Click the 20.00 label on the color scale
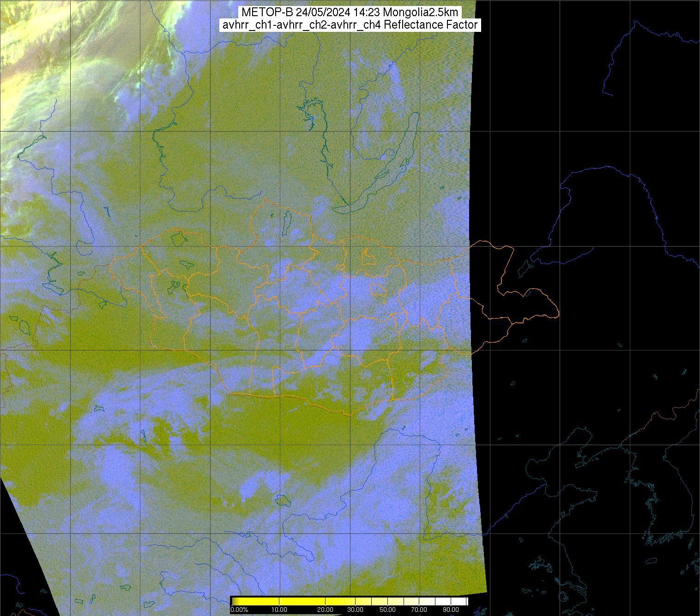 326,610
